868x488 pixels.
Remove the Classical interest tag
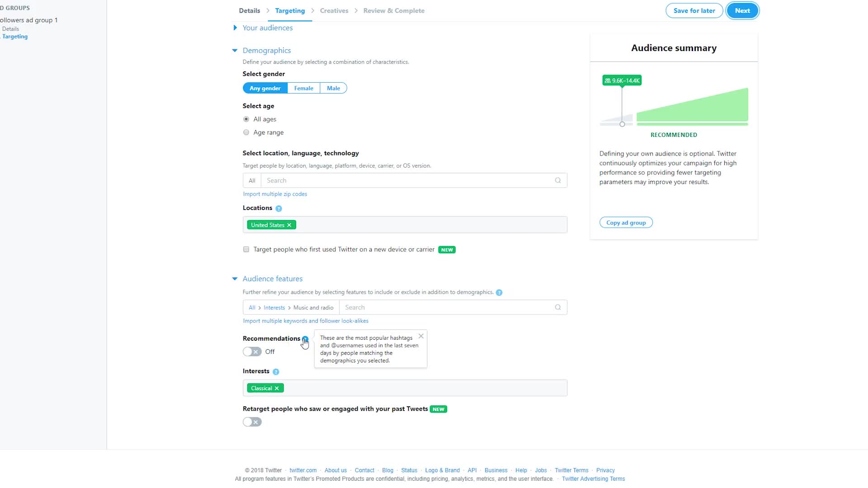(x=277, y=389)
